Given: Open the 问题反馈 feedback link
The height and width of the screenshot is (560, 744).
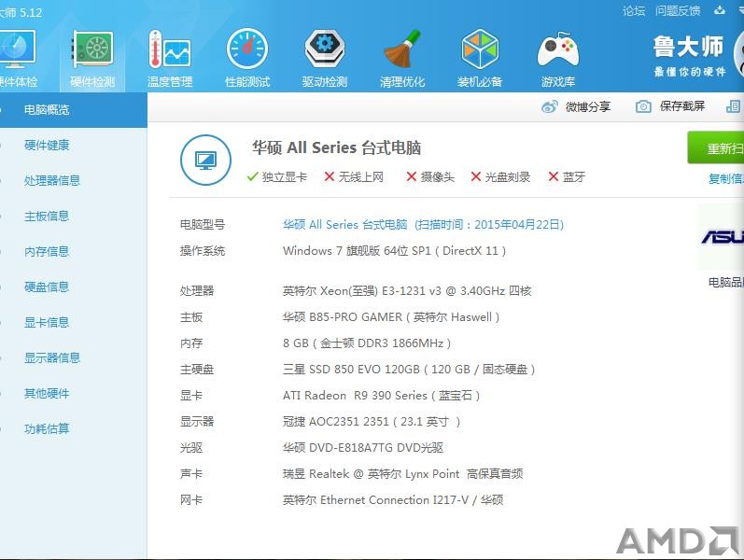Looking at the screenshot, I should coord(678,11).
